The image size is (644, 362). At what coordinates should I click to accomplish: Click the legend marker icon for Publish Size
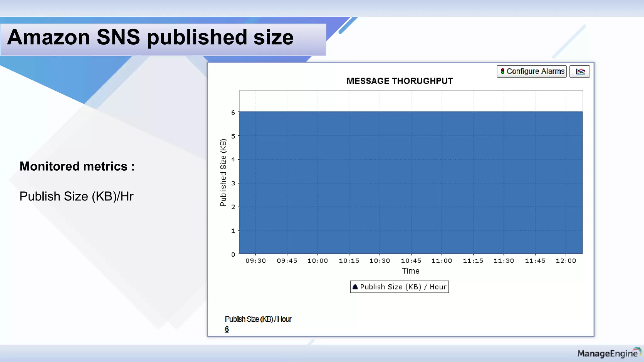click(355, 287)
